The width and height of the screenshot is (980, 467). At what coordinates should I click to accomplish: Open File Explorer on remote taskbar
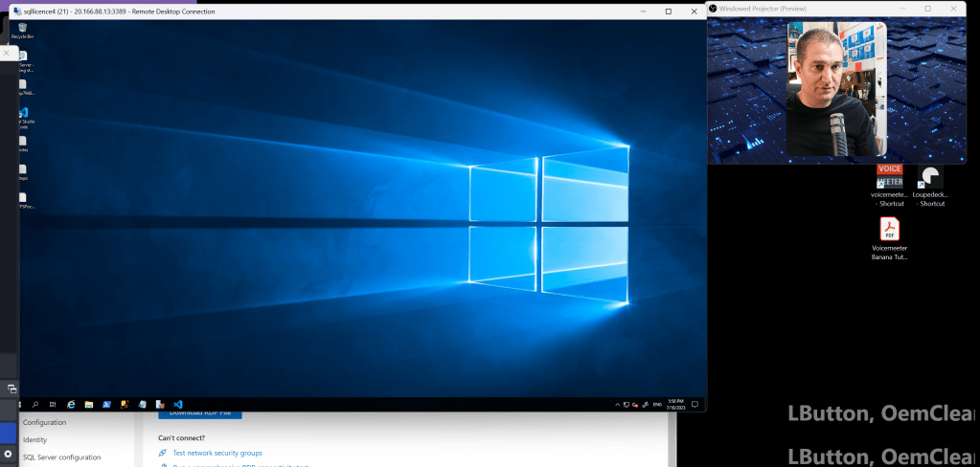point(89,405)
